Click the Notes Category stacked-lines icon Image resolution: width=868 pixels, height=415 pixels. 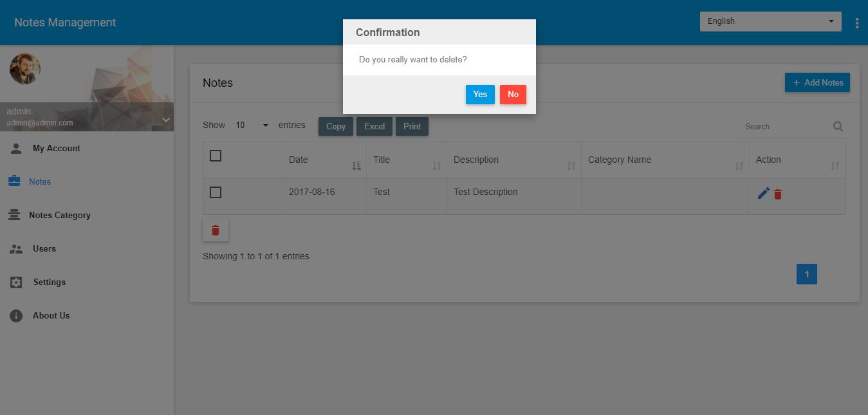click(x=15, y=215)
